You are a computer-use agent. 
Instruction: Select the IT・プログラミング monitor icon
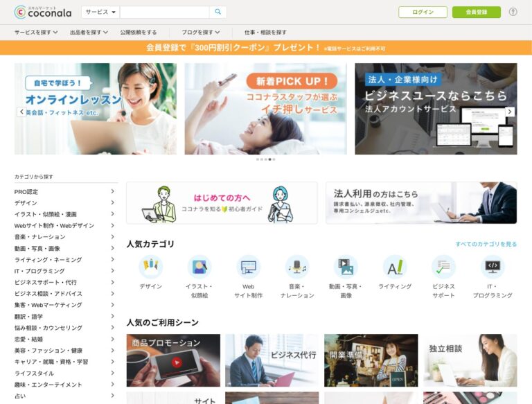click(x=493, y=267)
